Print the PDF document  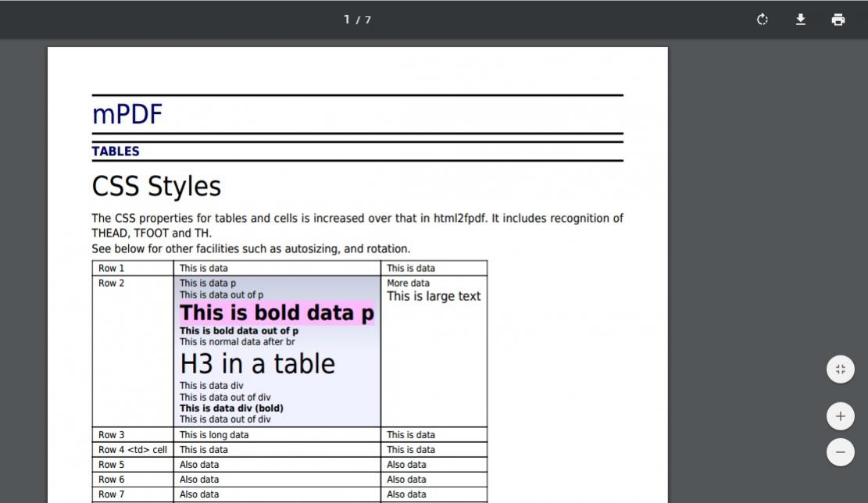point(838,20)
